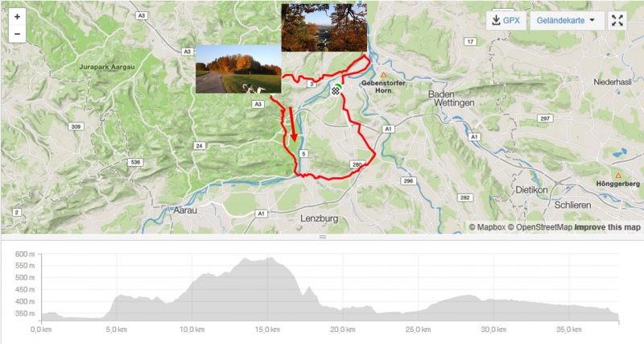
Task: Open the autumn trees valley photo
Action: [x=324, y=27]
